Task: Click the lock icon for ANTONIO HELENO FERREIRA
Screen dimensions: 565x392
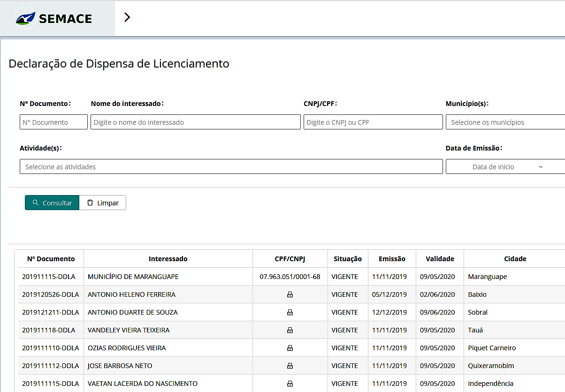Action: pos(290,294)
